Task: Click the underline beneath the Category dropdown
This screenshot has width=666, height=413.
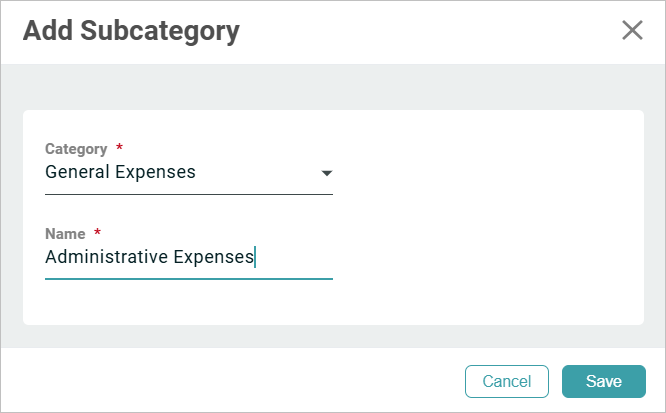Action: coord(188,194)
